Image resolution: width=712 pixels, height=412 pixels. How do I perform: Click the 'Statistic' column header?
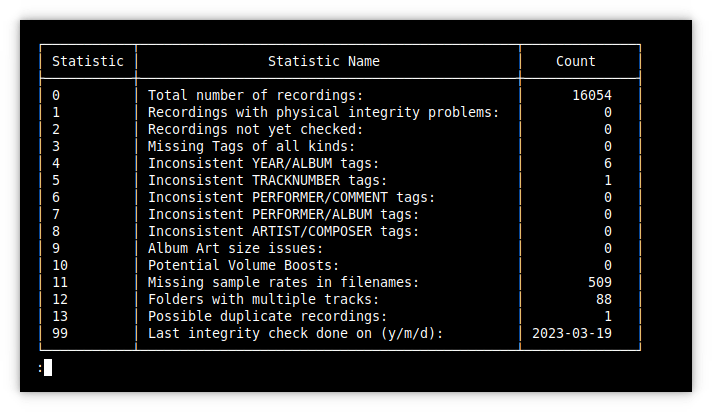88,61
